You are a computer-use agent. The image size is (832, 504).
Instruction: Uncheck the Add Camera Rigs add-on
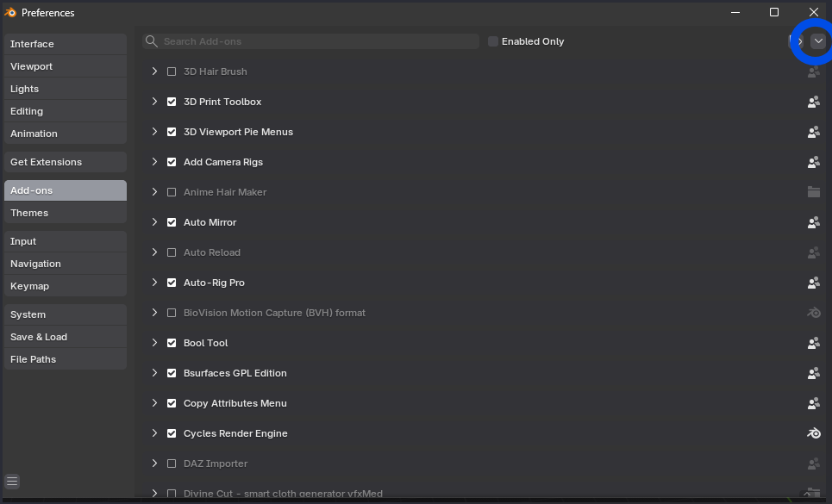click(x=172, y=162)
